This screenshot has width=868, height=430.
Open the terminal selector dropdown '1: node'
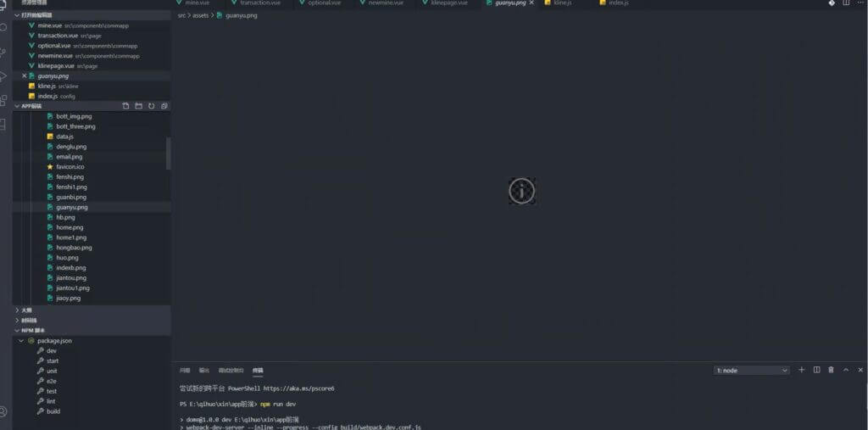752,371
